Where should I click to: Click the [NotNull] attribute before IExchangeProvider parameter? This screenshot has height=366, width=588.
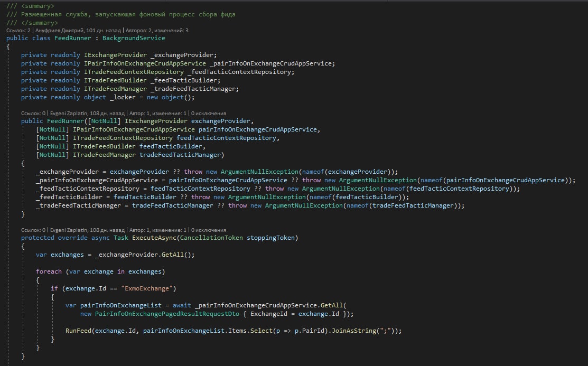(104, 121)
